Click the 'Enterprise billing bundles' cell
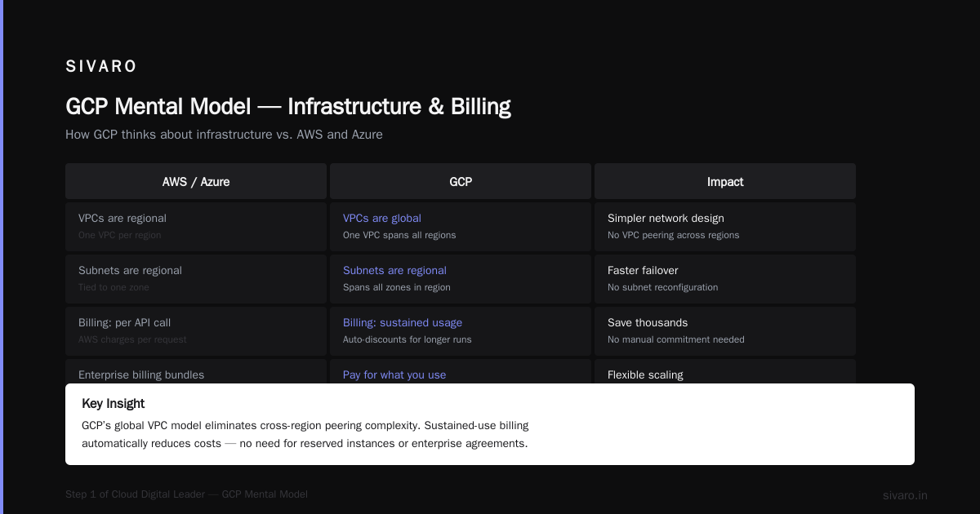Image resolution: width=980 pixels, height=514 pixels. point(196,371)
